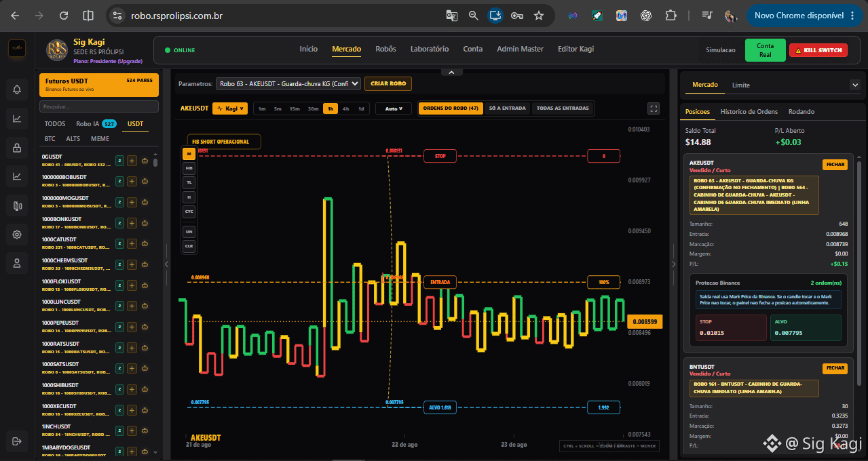Select the CYC cycle tool
Image resolution: width=868 pixels, height=461 pixels.
click(x=189, y=212)
